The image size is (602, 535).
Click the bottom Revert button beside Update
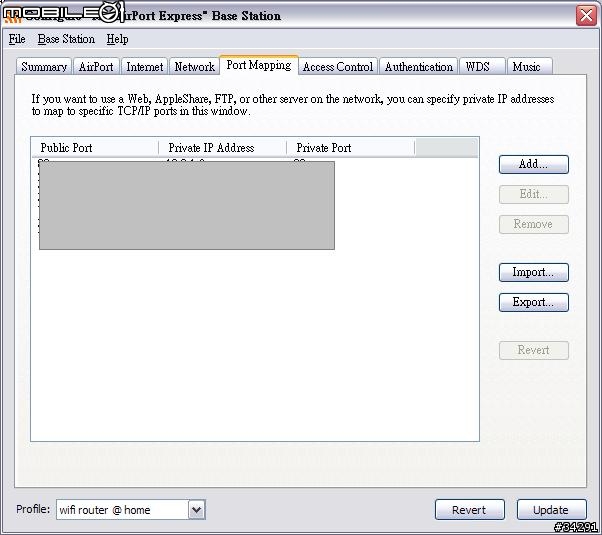pyautogui.click(x=470, y=510)
